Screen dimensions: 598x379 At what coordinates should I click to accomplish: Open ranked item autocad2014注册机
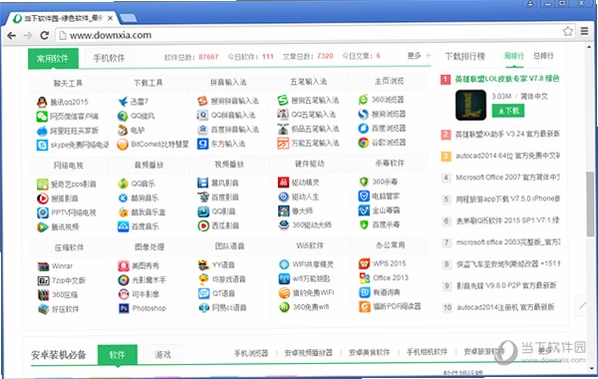point(505,307)
